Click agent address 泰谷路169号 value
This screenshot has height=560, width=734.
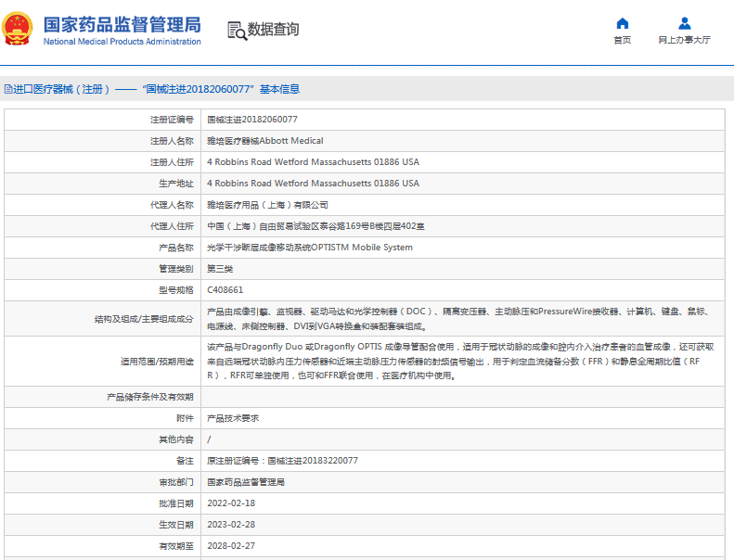(316, 226)
